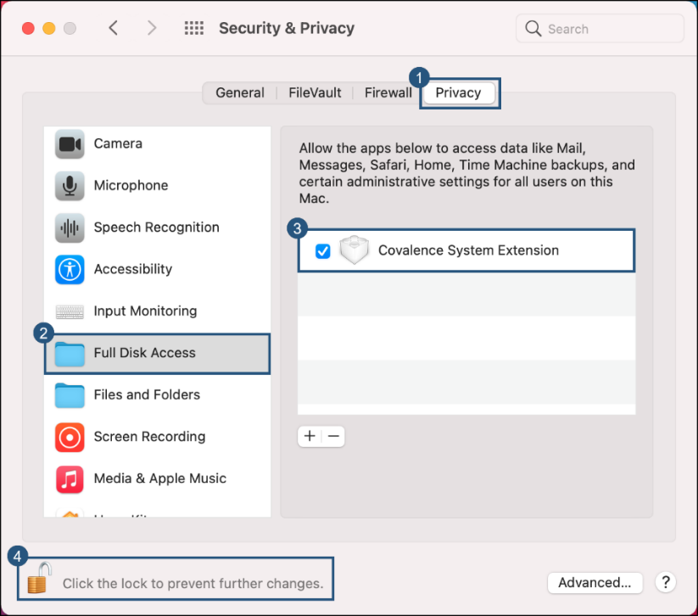Viewport: 698px width, 616px height.
Task: Open the Advanced options dialog
Action: [595, 583]
